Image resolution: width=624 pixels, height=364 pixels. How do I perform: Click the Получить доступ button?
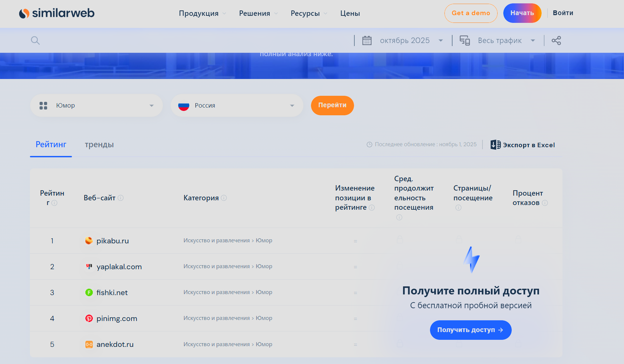471,330
